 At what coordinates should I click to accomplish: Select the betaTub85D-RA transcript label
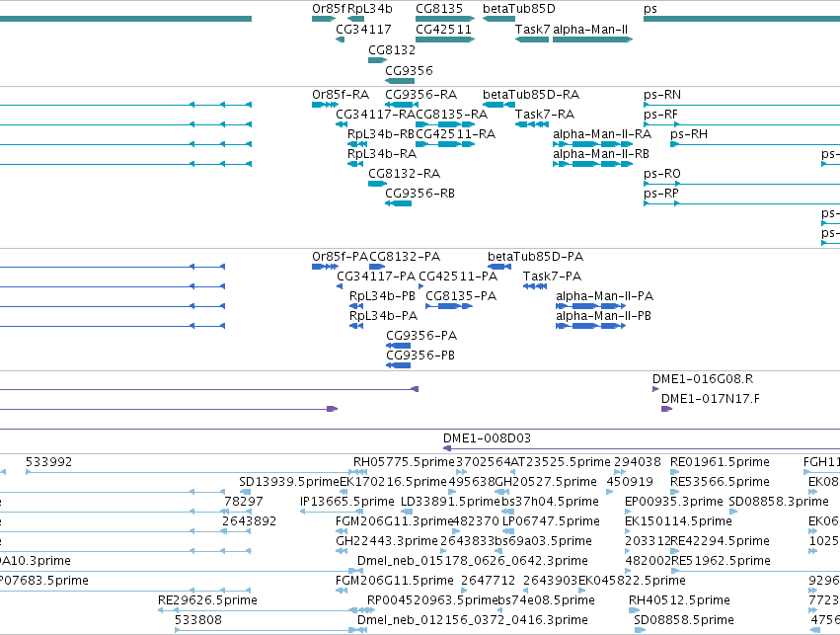531,95
